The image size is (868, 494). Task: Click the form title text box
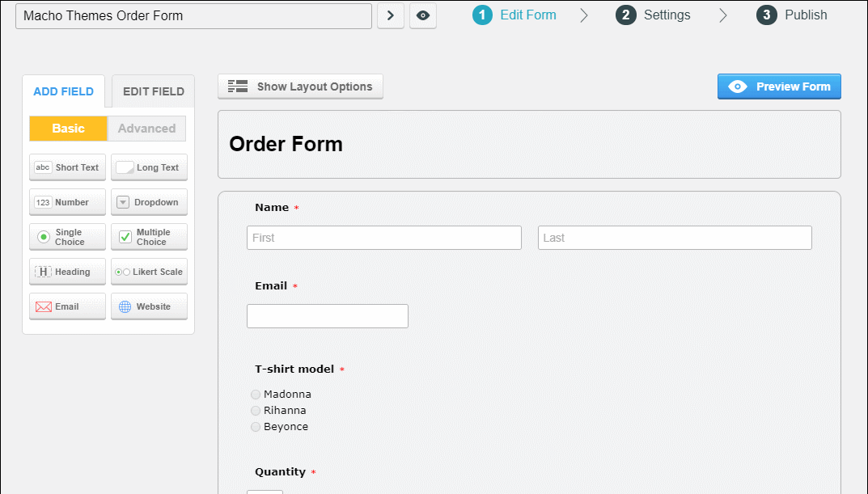(194, 16)
